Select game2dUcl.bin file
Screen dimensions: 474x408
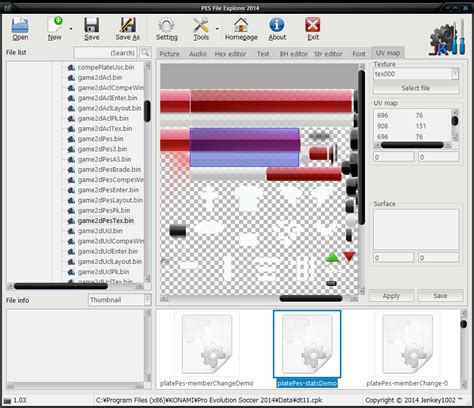(100, 231)
